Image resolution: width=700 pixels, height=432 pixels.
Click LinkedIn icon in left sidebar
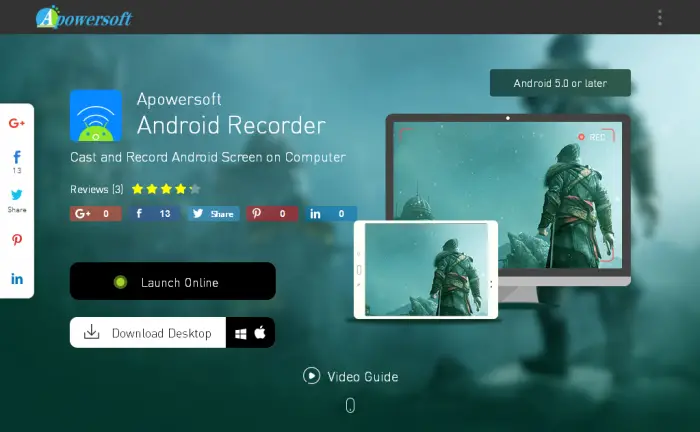coord(17,279)
